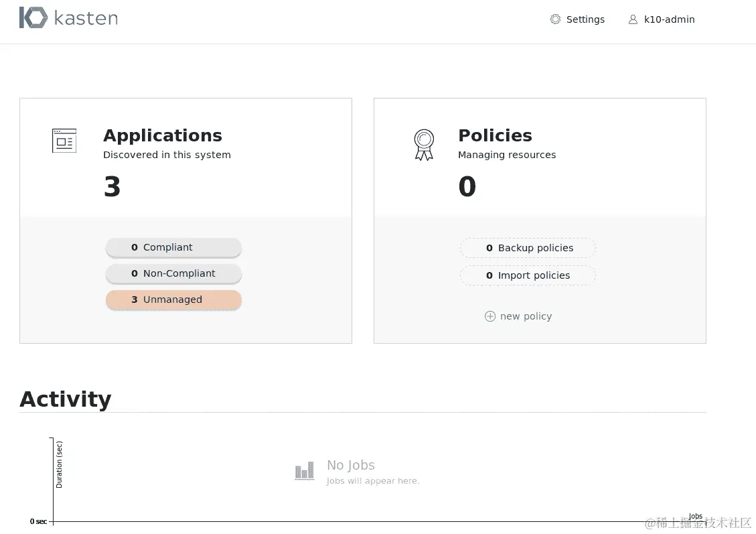
Task: Click the Policies card title
Action: (x=495, y=135)
